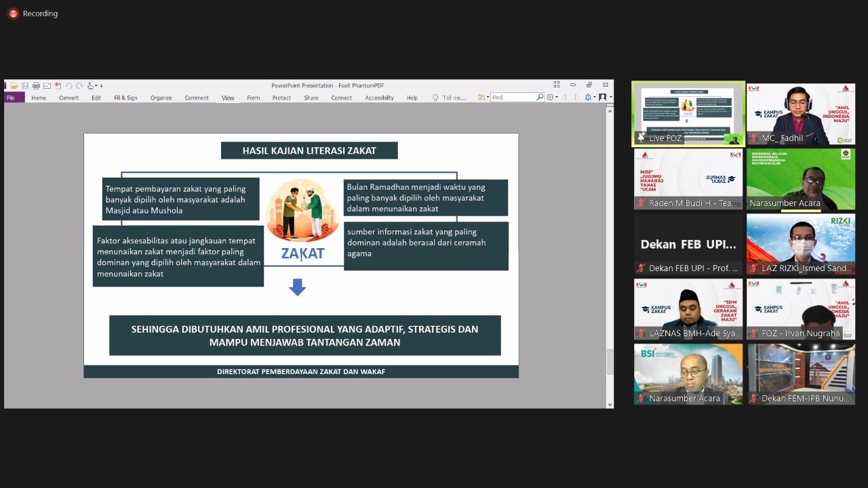This screenshot has width=868, height=488.
Task: Click the notification bell icon
Action: 589,98
